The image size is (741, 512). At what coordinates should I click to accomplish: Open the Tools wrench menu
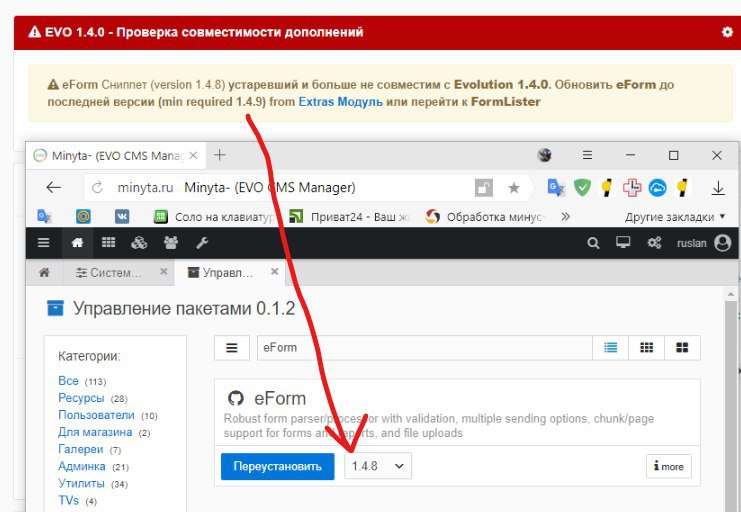pos(202,243)
